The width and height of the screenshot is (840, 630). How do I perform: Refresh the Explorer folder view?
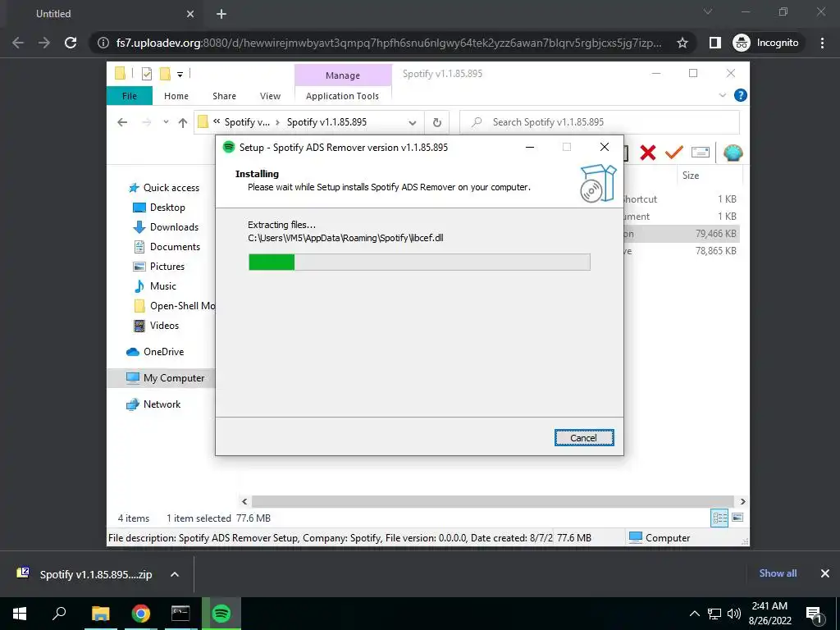pos(437,123)
